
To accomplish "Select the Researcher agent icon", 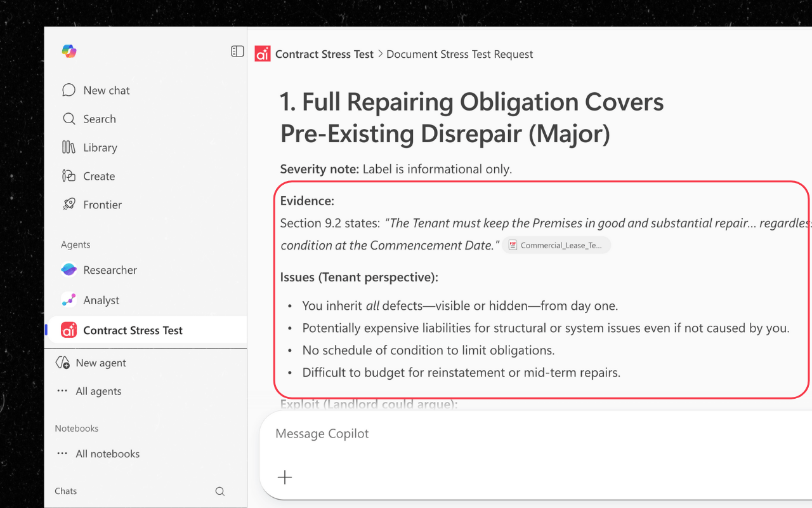I will tap(69, 270).
